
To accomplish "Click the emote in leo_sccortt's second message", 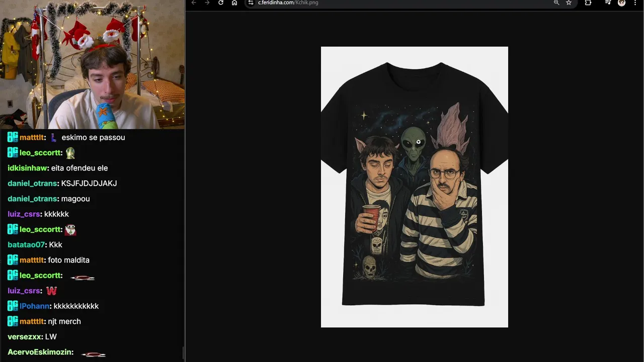I will 70,230.
